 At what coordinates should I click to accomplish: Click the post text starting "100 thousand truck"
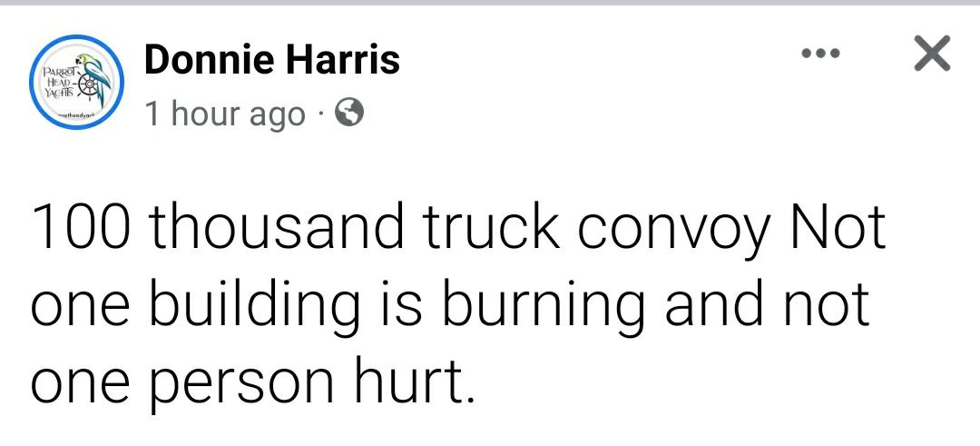(x=458, y=305)
